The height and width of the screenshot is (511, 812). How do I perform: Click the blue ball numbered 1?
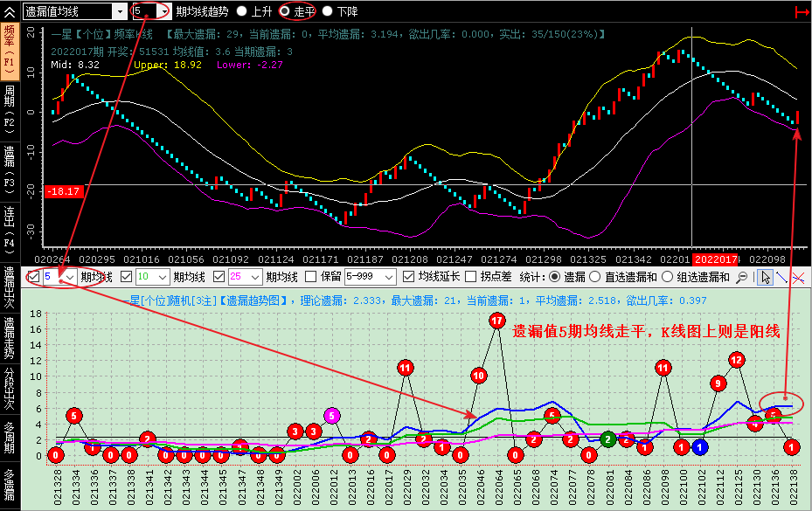click(700, 447)
